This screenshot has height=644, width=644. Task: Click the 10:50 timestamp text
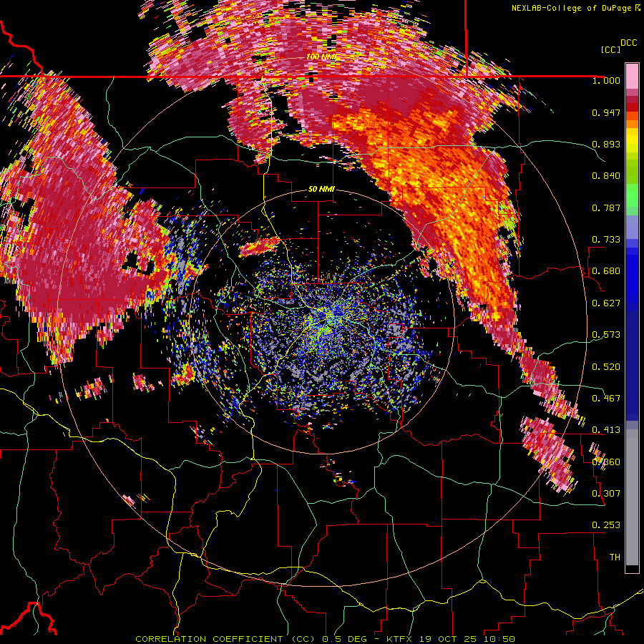[x=499, y=639]
